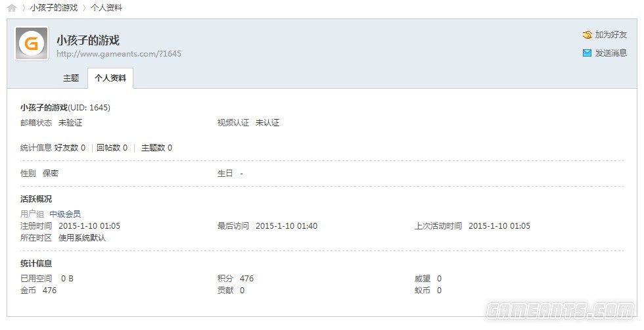Image resolution: width=644 pixels, height=330 pixels.
Task: Open 主题数 0 threads list
Action: click(x=157, y=148)
